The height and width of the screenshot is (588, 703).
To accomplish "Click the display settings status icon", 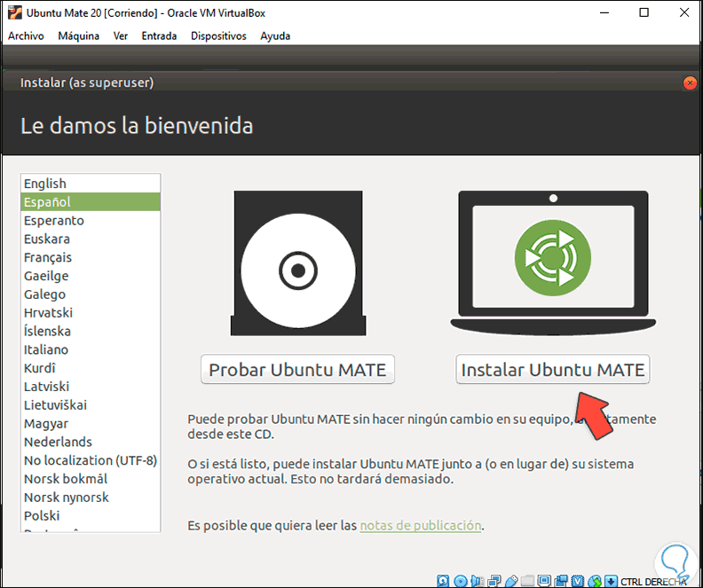I will (x=544, y=581).
